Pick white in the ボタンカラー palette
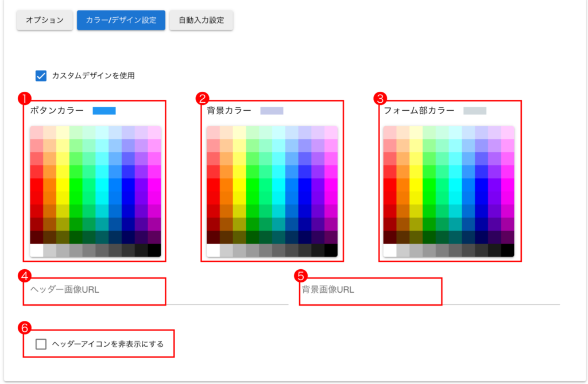588x384 pixels. (36, 250)
